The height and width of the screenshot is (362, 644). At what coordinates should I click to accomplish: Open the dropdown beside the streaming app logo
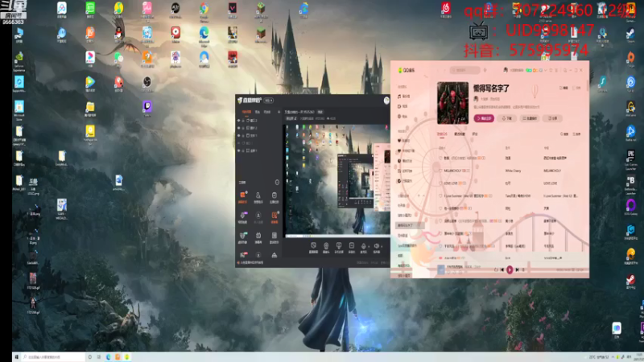(268, 101)
